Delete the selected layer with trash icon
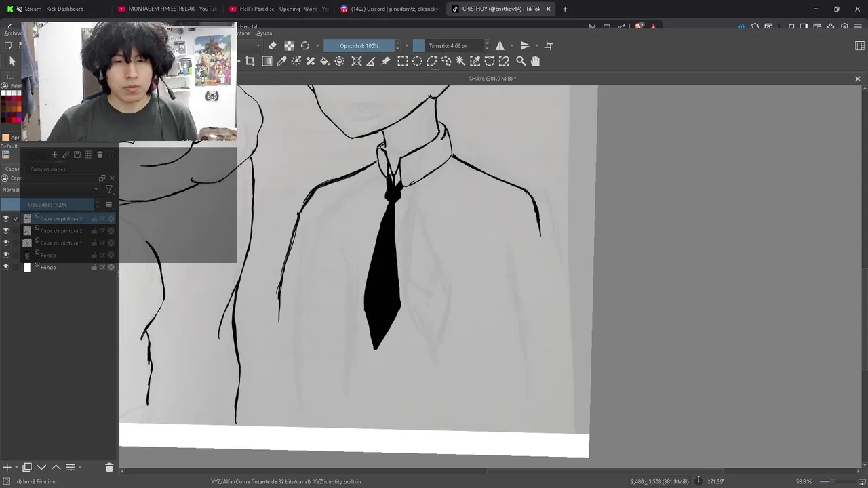Screen dimensions: 868x488 pyautogui.click(x=109, y=467)
